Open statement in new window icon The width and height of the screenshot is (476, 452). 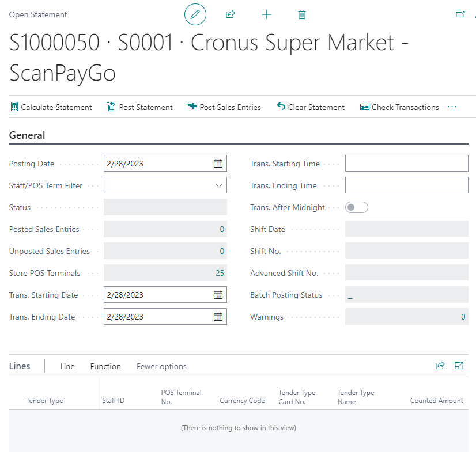[x=460, y=14]
